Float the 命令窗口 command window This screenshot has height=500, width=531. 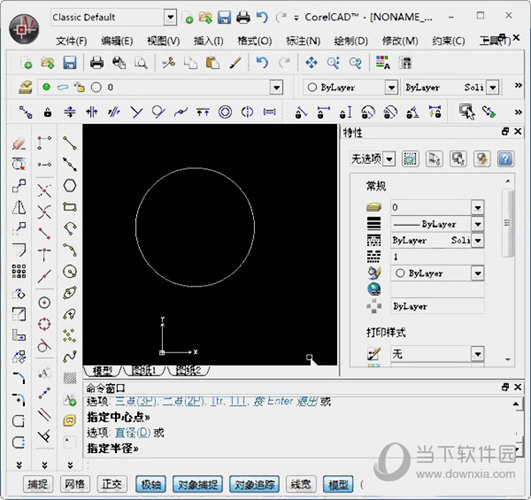[x=505, y=387]
